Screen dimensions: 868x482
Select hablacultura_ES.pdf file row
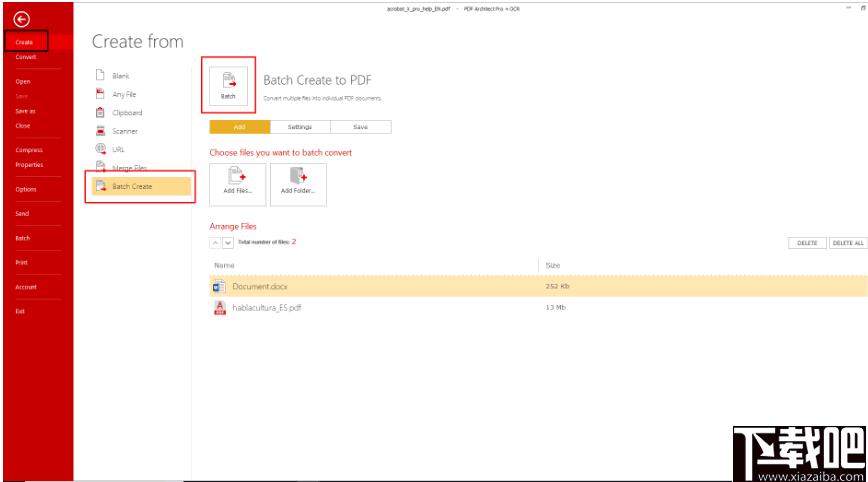click(538, 307)
